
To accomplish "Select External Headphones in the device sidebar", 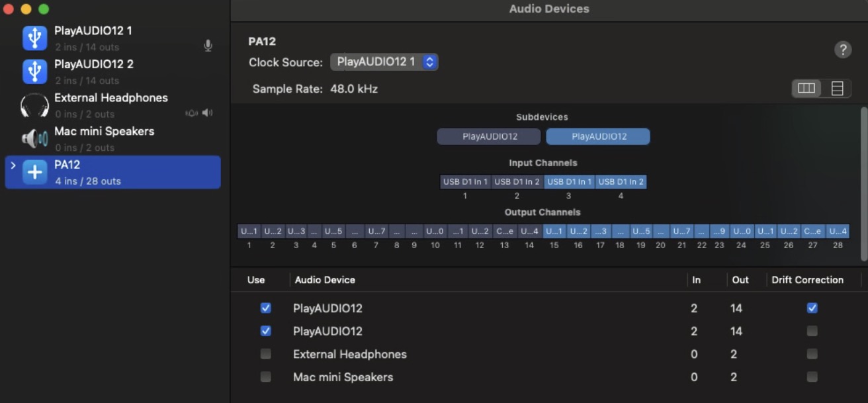I will pos(112,105).
